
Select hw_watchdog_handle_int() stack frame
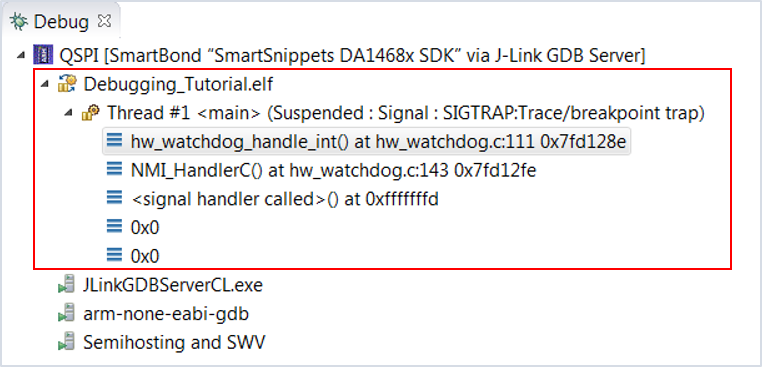367,141
